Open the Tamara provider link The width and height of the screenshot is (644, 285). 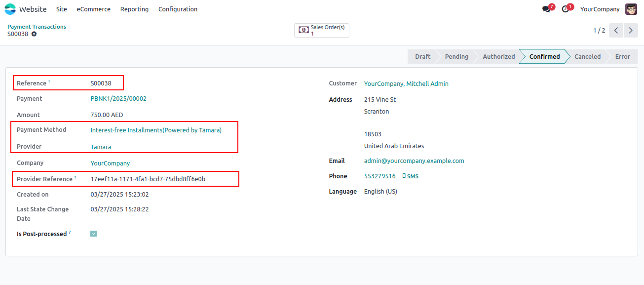[101, 147]
